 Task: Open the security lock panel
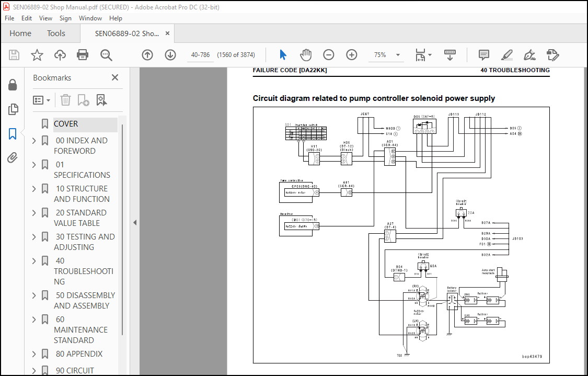[13, 85]
